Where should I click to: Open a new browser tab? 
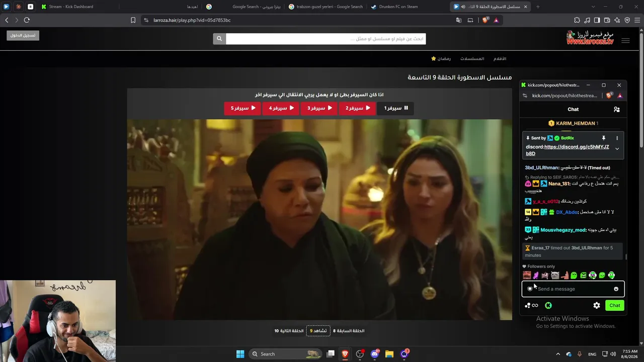(x=538, y=7)
